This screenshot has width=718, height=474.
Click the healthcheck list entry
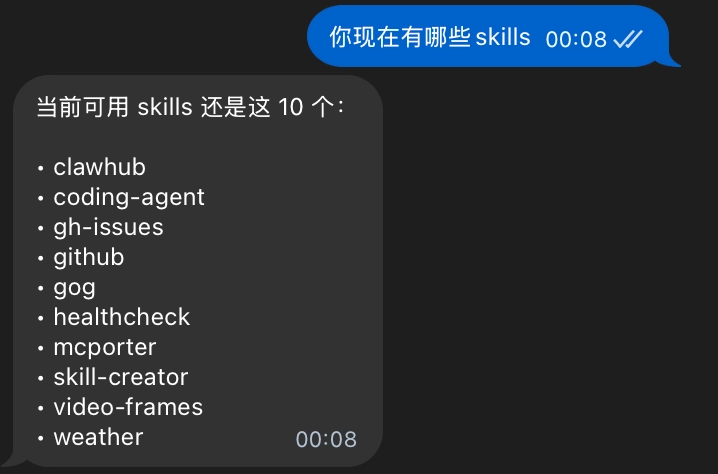point(121,317)
